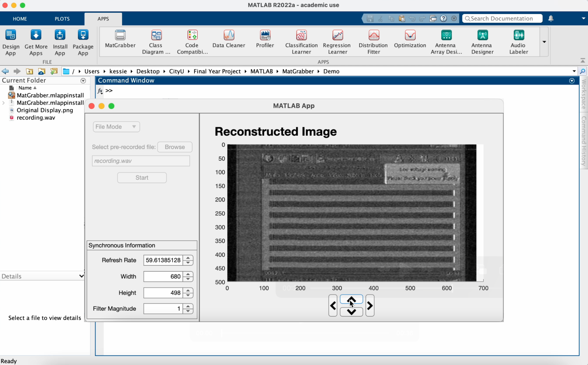This screenshot has height=365, width=588.
Task: Open the Workspace side tab
Action: (x=584, y=95)
